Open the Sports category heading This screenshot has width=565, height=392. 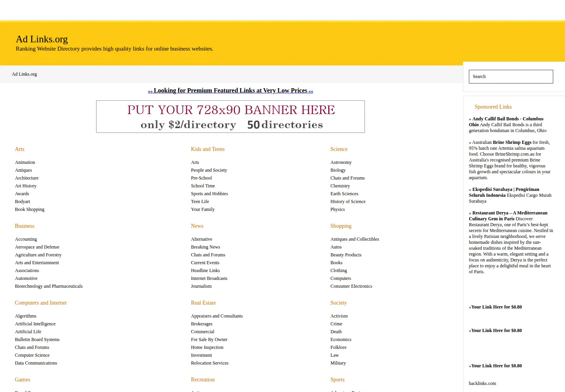click(x=337, y=380)
